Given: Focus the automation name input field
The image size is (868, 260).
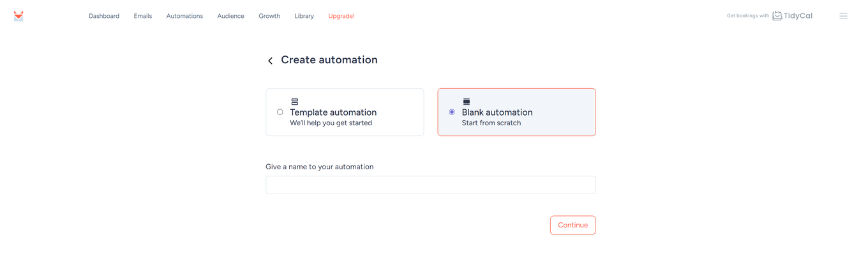Looking at the screenshot, I should (430, 185).
